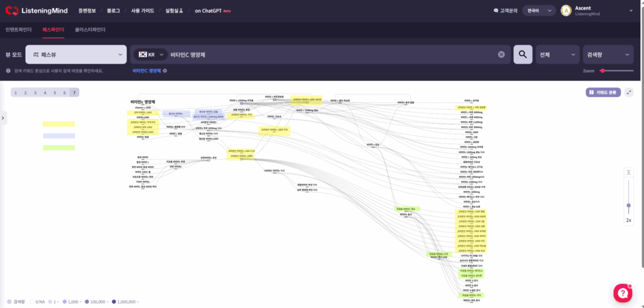Viewport: 644px width, 308px height.
Task: Open the 패스뷰 view mode dropdown
Action: 75,55
